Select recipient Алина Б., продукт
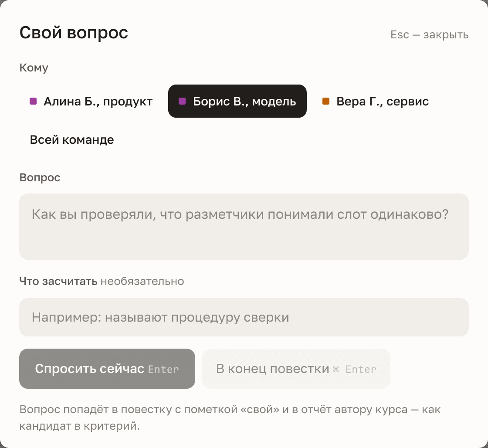488x448 pixels. (x=91, y=101)
